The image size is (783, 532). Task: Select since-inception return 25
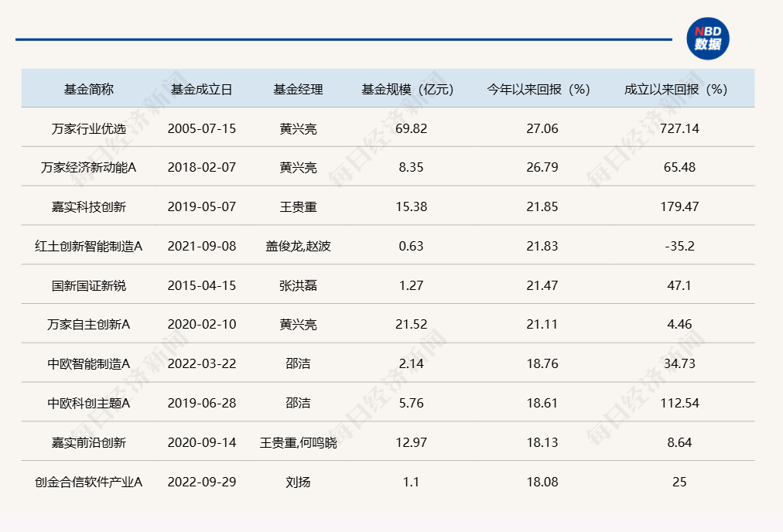679,482
